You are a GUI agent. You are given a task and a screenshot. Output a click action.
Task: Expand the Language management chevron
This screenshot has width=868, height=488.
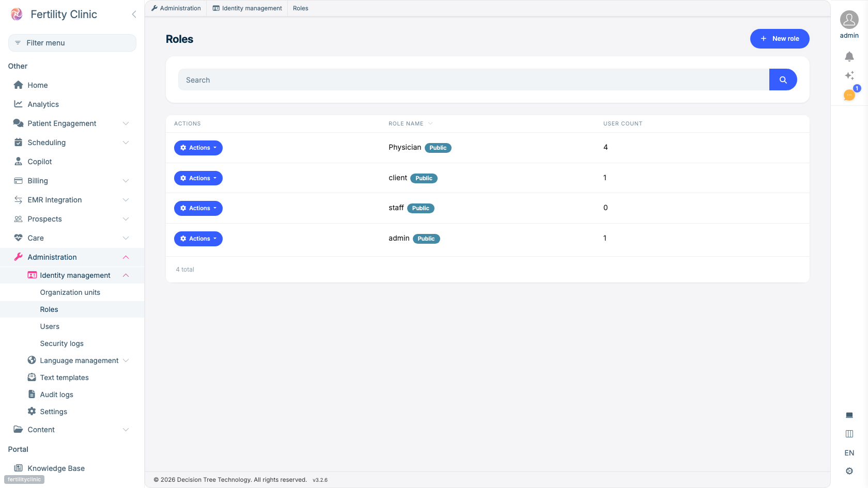pyautogui.click(x=126, y=360)
